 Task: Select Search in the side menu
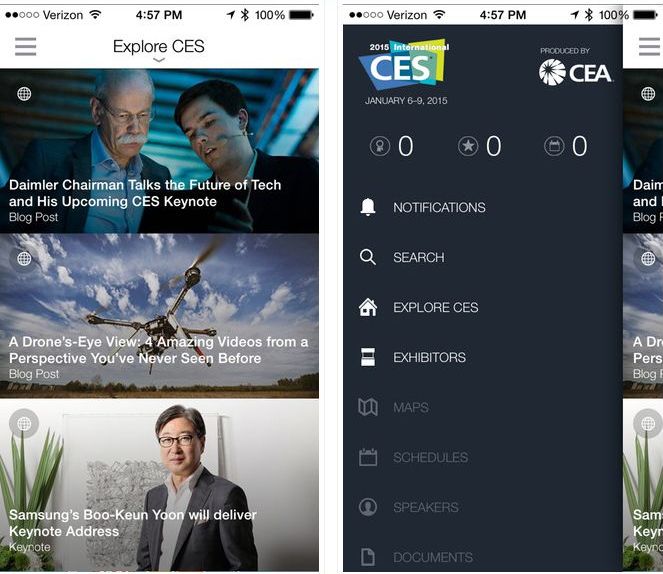(x=402, y=257)
